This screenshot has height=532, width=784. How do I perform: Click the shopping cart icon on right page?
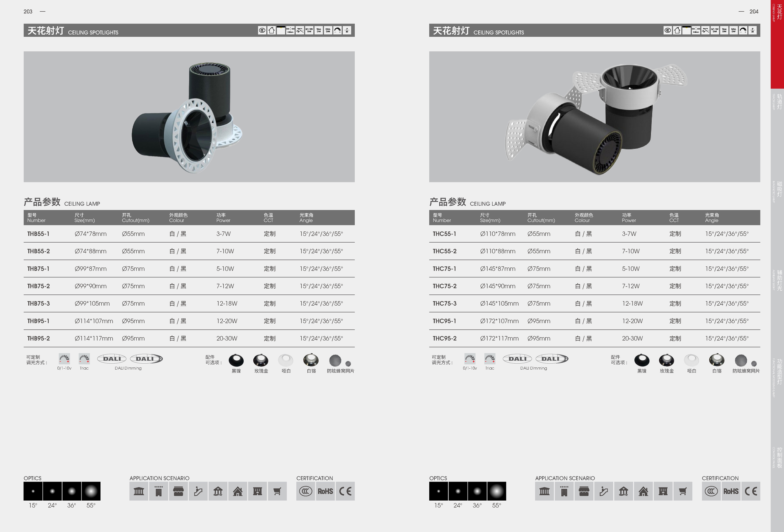tap(682, 491)
